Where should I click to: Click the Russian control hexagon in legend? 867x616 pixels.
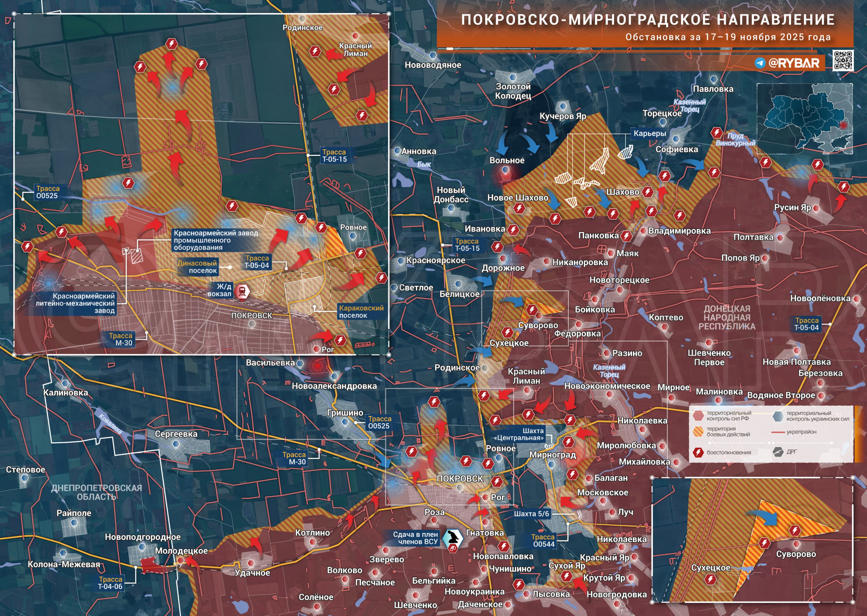[x=698, y=416]
